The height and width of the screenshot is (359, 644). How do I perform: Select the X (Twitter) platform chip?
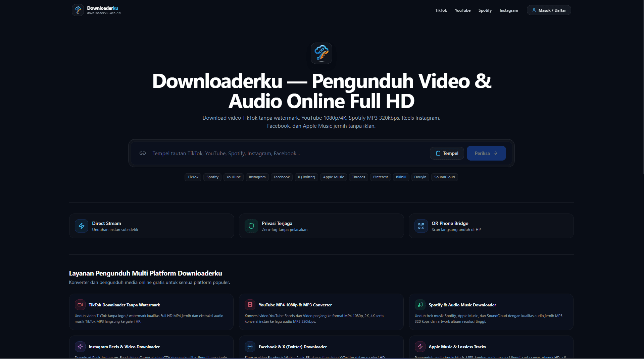click(x=306, y=177)
